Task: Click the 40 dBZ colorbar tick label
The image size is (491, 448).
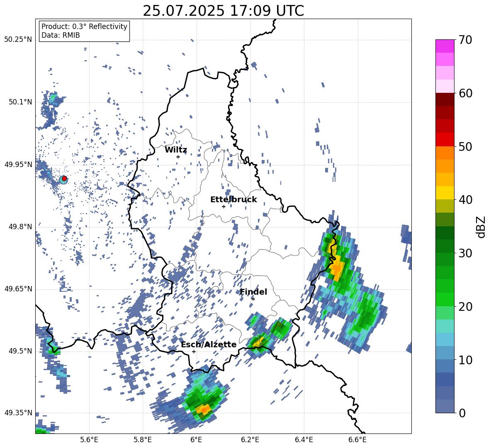Action: tap(465, 200)
